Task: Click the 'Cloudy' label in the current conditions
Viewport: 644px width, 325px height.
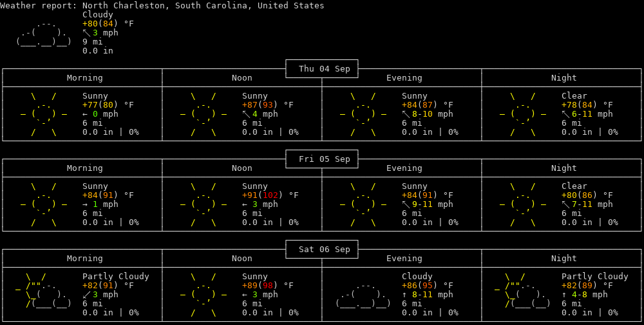Action: (98, 14)
